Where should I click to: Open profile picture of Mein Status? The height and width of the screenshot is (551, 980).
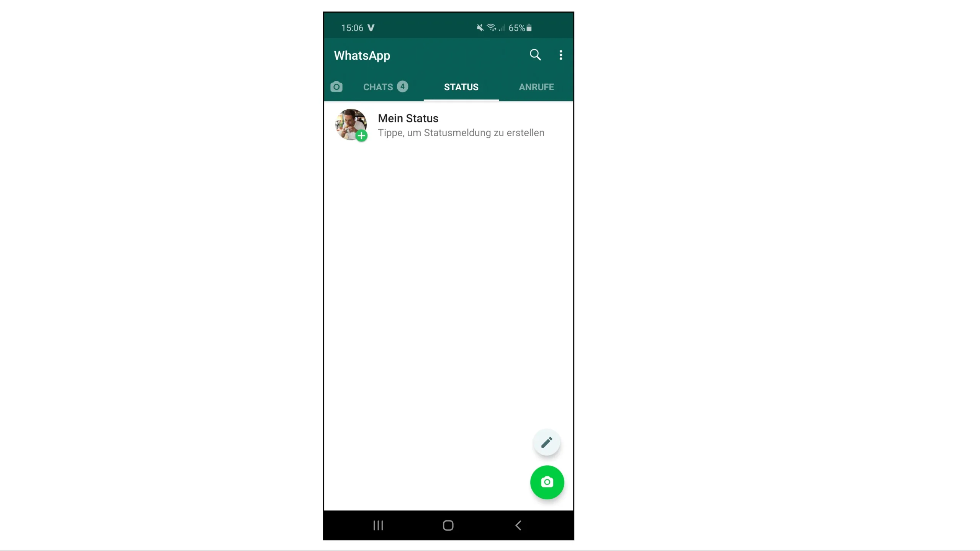point(350,124)
